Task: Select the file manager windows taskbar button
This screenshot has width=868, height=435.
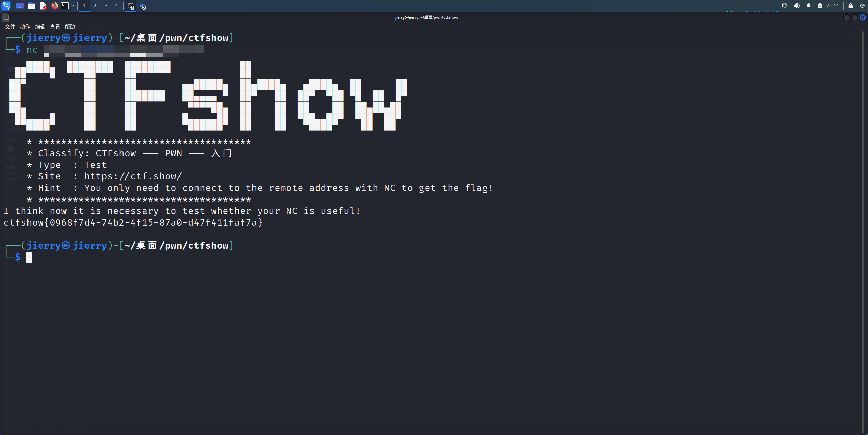Action: coord(143,6)
